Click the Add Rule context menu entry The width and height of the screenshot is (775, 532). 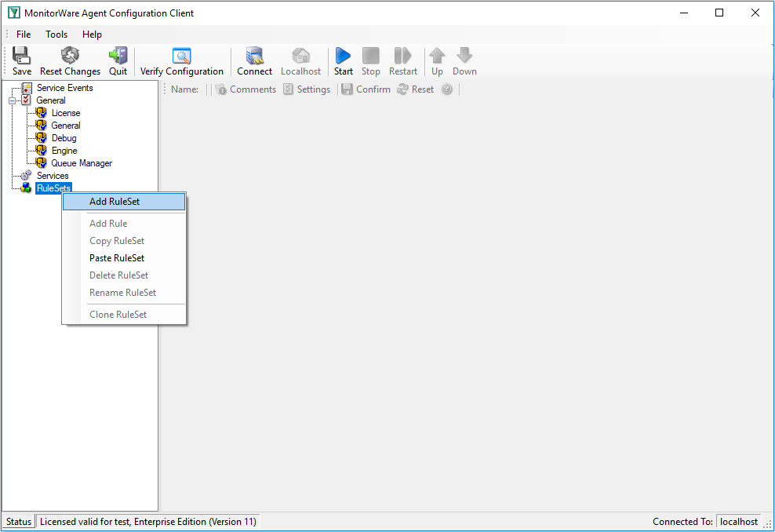tap(124, 224)
